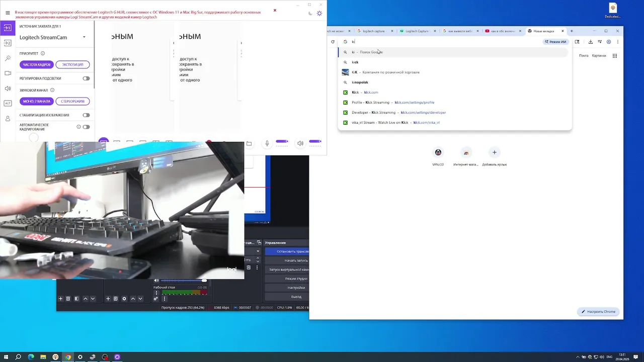644x362 pixels.
Task: Click Настроить Chrome button
Action: point(599,312)
